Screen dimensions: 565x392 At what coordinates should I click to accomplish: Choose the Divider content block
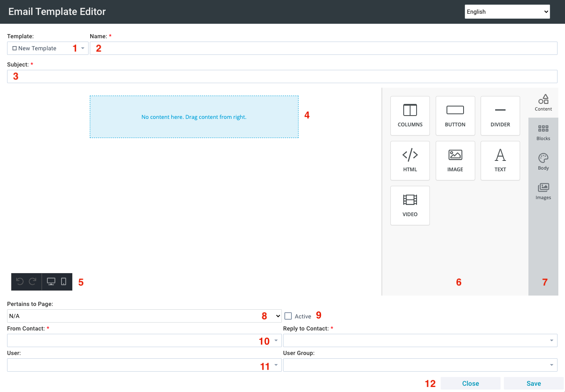[x=500, y=116]
